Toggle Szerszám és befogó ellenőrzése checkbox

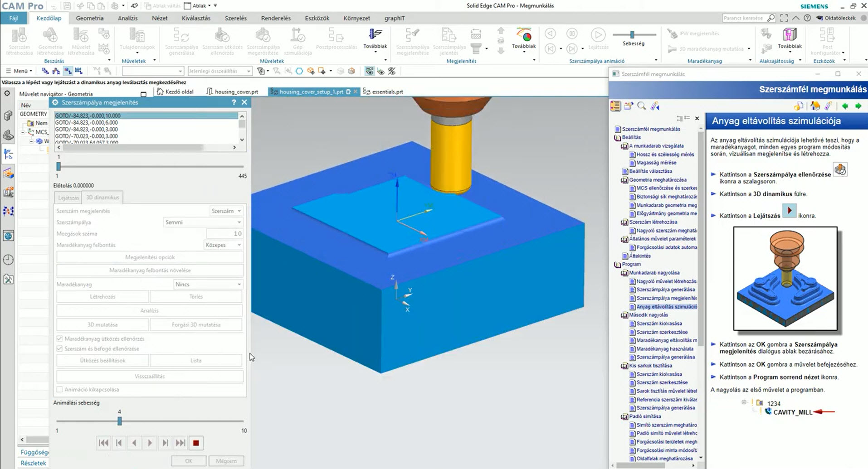coord(59,348)
